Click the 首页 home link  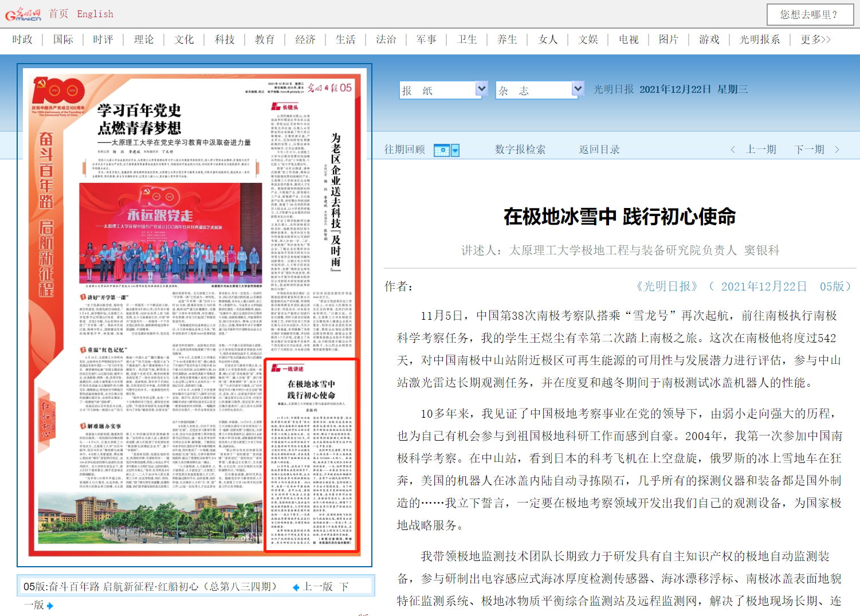[x=58, y=14]
